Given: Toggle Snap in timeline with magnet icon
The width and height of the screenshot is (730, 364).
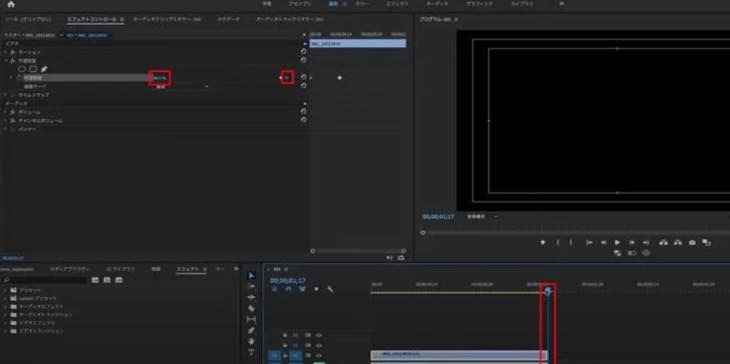Looking at the screenshot, I should pos(288,289).
